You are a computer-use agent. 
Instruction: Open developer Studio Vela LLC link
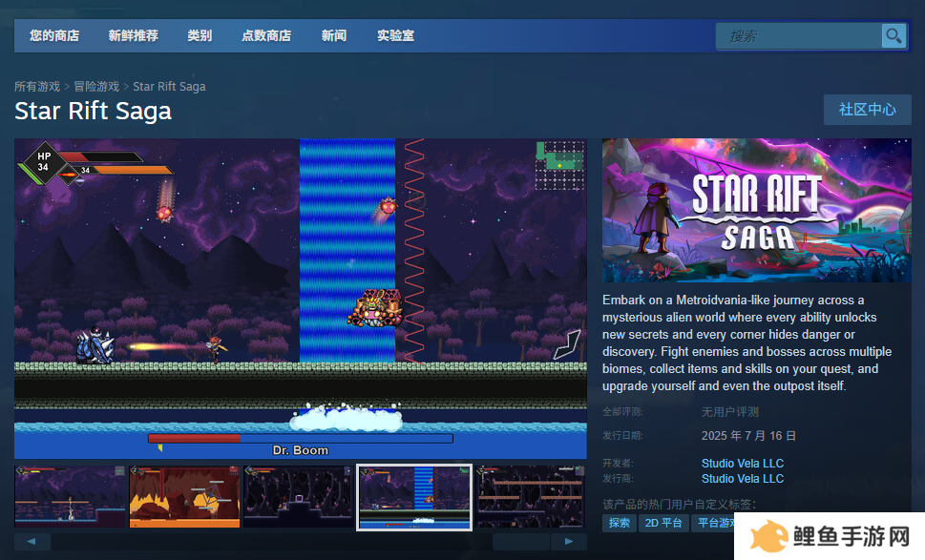point(742,464)
